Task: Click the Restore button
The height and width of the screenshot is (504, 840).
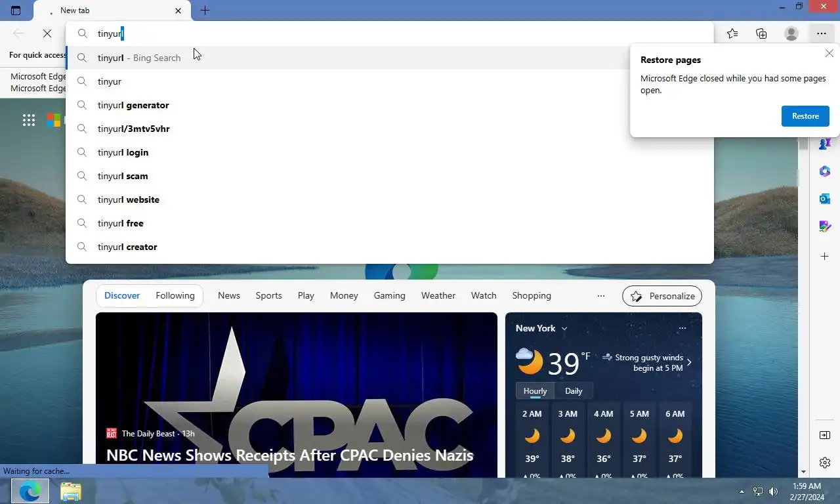Action: click(805, 116)
